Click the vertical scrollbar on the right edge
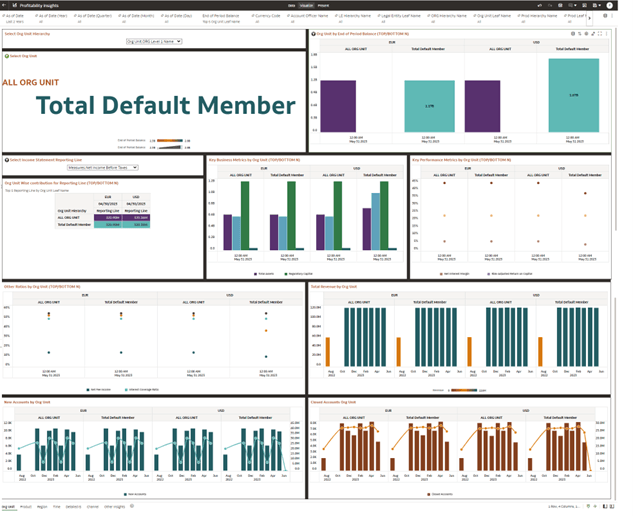The image size is (633, 516). (x=616, y=129)
